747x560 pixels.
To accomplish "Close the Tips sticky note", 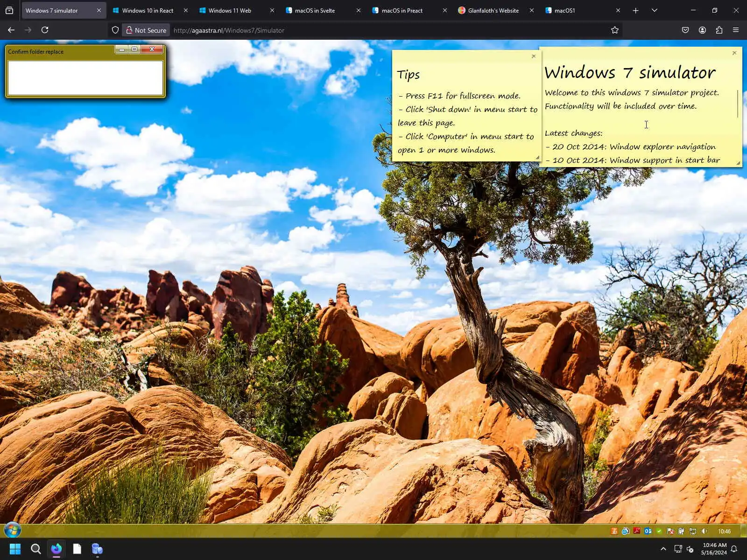I will pos(534,56).
